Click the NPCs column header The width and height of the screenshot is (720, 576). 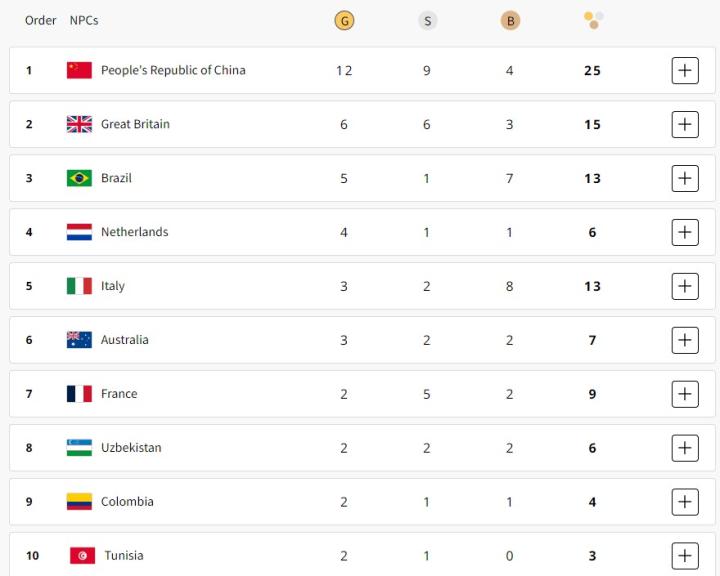[84, 20]
